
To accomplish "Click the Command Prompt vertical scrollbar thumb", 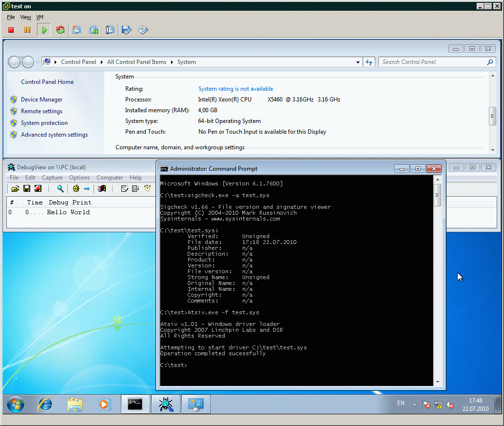I will tap(438, 195).
